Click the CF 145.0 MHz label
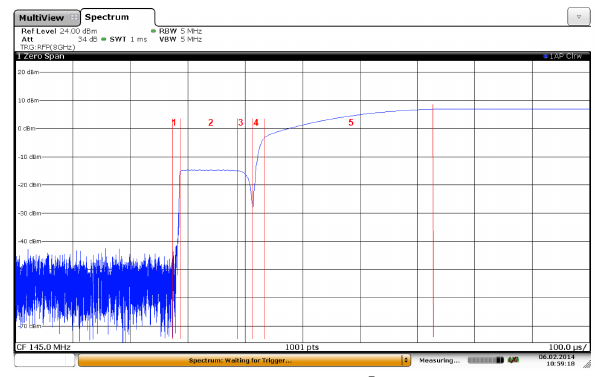The image size is (602, 377). point(43,347)
